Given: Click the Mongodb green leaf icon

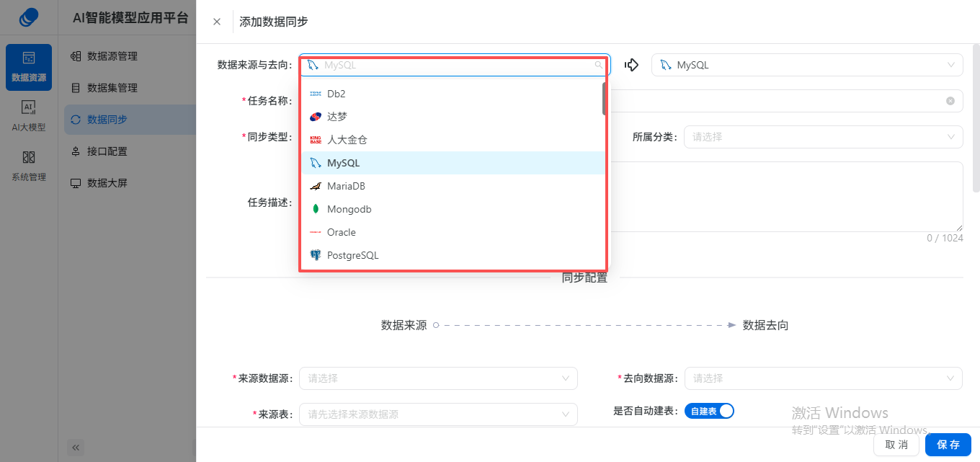Looking at the screenshot, I should (315, 209).
